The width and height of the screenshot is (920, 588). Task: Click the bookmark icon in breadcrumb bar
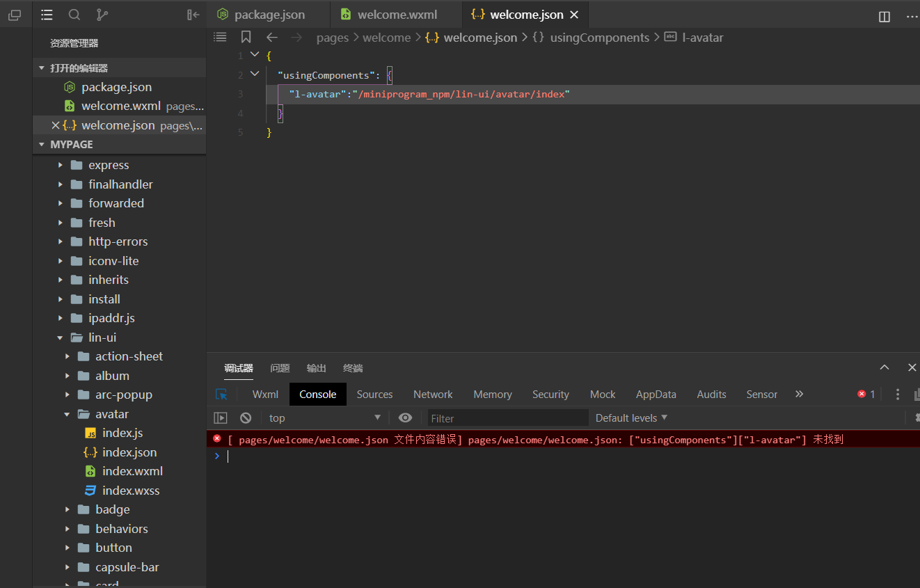[246, 37]
